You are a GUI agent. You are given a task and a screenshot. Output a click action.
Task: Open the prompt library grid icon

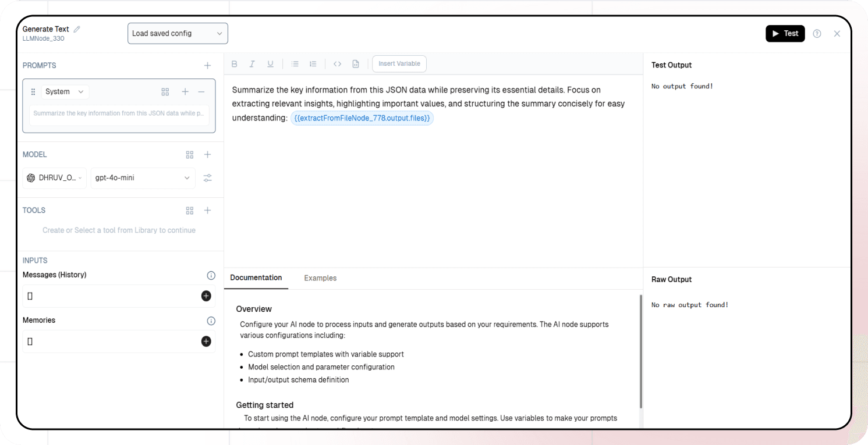pos(165,91)
